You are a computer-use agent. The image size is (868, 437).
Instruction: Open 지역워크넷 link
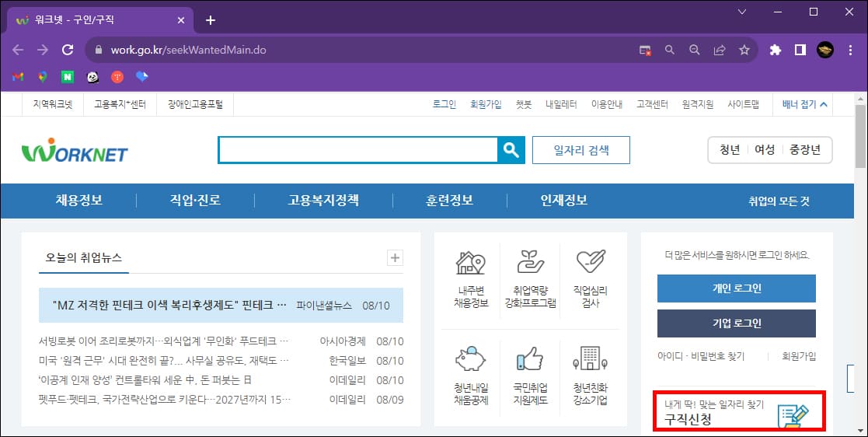[53, 104]
